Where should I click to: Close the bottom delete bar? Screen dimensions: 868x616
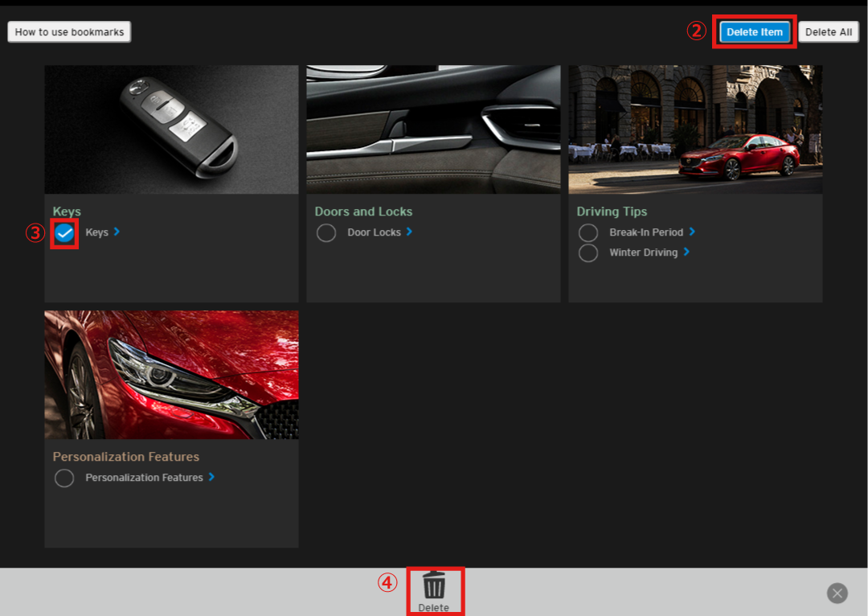[x=837, y=593]
